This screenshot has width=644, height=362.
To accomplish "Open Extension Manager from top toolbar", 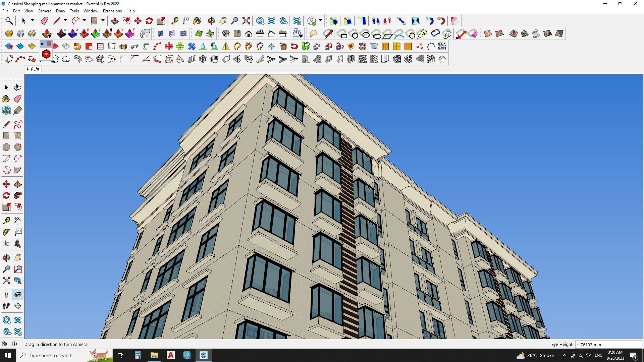I will [x=297, y=21].
